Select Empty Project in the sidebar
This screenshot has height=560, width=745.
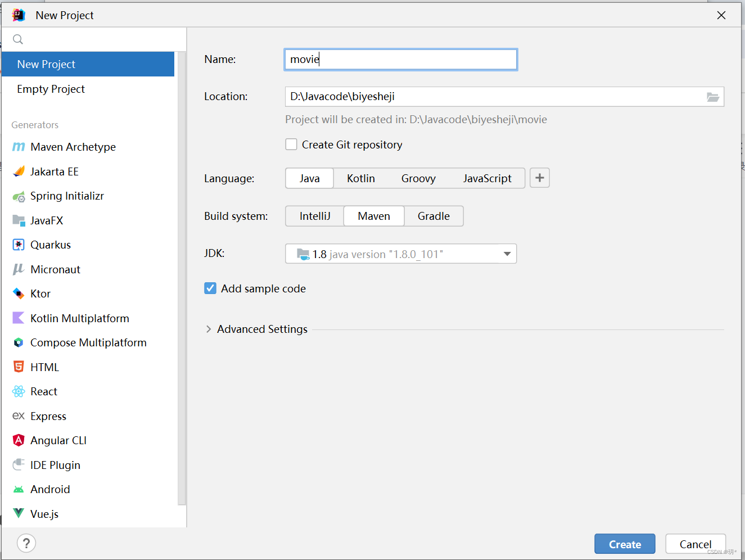tap(51, 89)
